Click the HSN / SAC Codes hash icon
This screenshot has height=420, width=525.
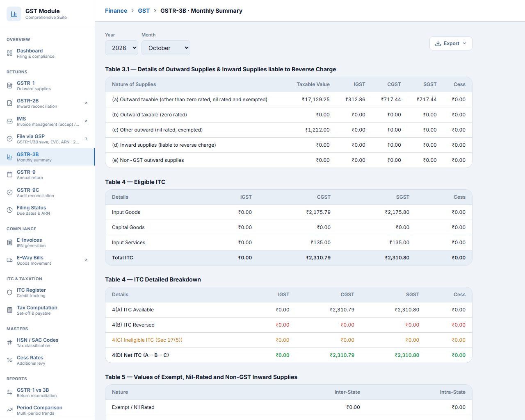[x=9, y=343]
